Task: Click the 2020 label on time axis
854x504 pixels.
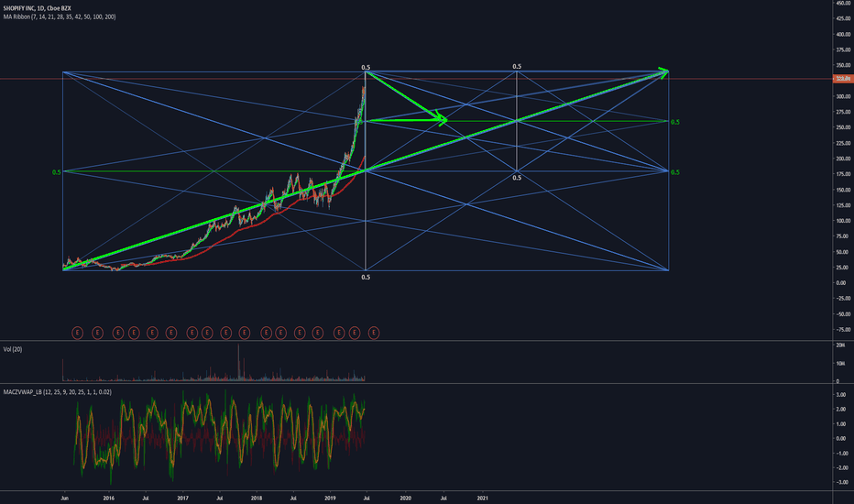Action: (x=405, y=498)
